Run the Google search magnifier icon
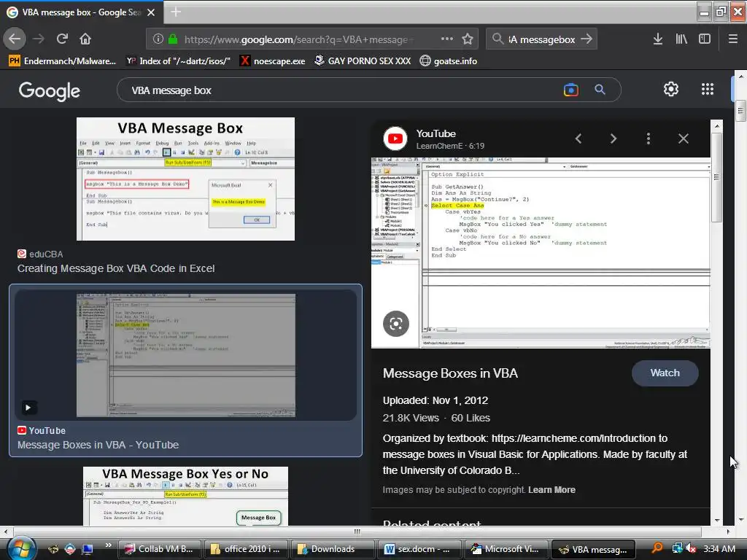This screenshot has width=747, height=560. pos(600,90)
